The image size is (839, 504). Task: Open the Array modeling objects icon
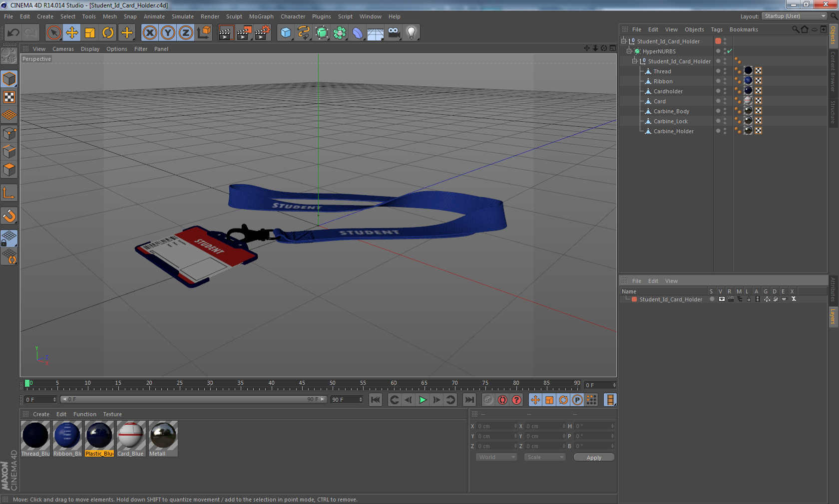[x=340, y=33]
